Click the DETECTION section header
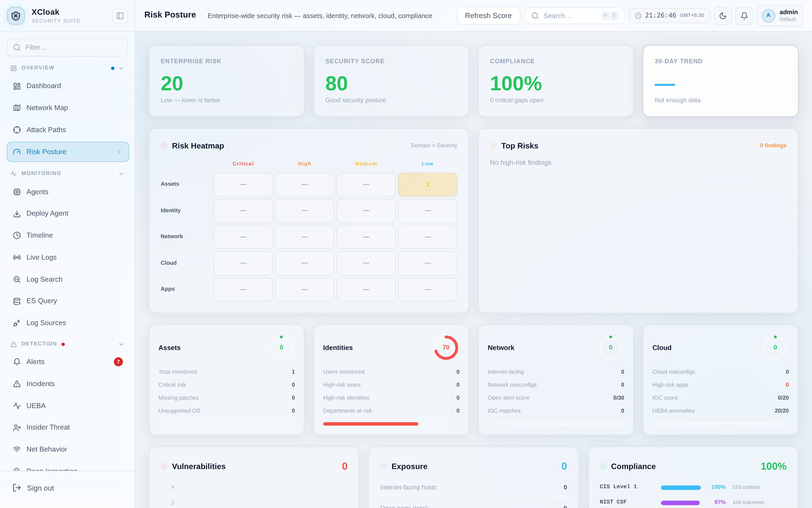 click(x=67, y=344)
